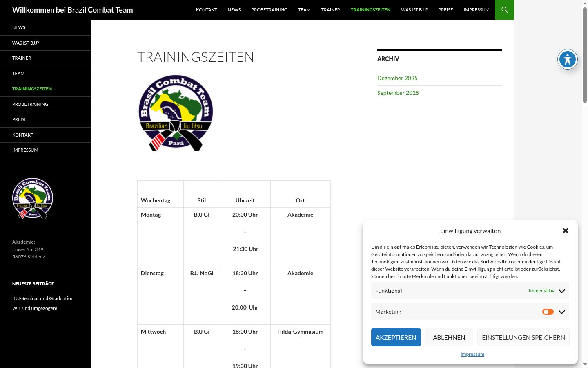
Task: Open KONTAKT in the top navigation
Action: pyautogui.click(x=206, y=10)
